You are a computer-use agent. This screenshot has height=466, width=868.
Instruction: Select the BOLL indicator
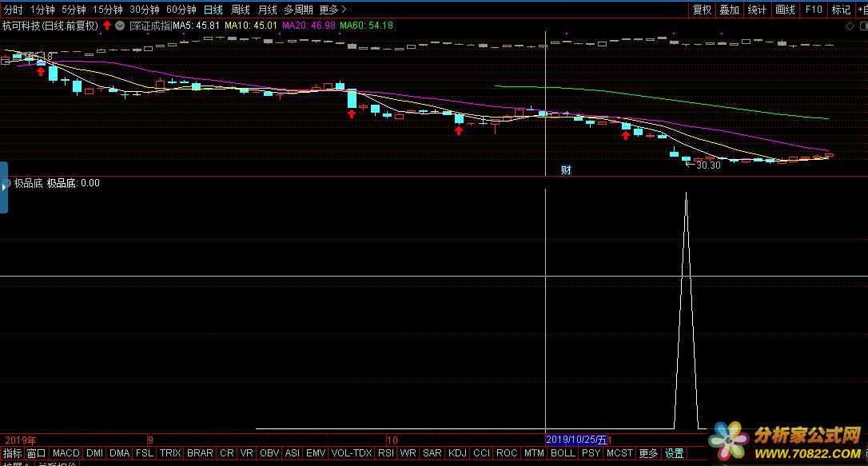(563, 453)
